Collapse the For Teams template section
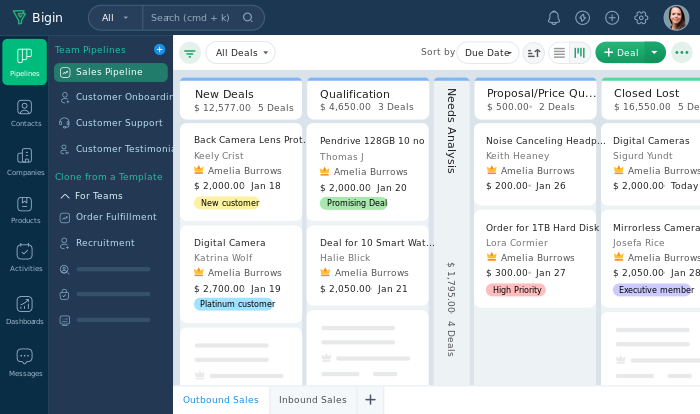 [65, 196]
